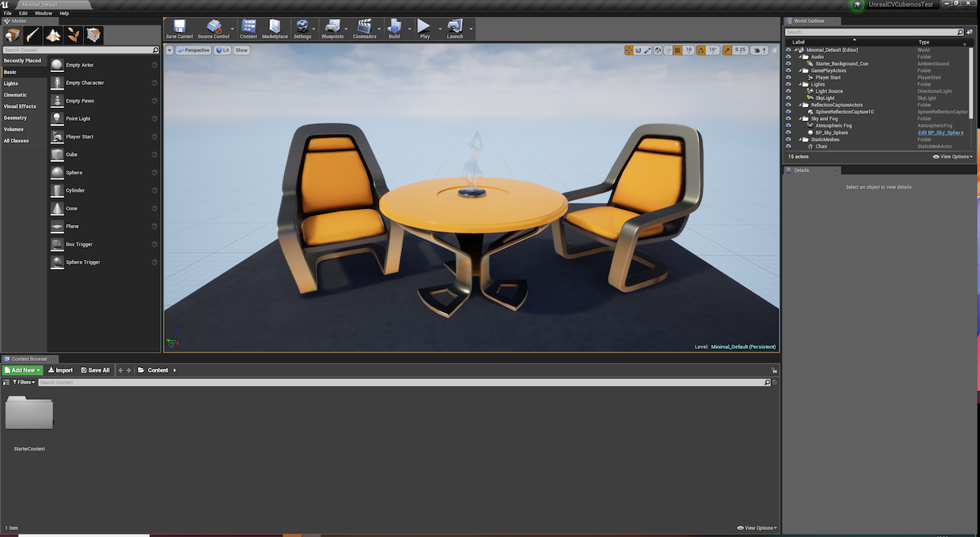Activate Foliage mode in the Modes panel
Screen dimensions: 980x537
(73, 35)
